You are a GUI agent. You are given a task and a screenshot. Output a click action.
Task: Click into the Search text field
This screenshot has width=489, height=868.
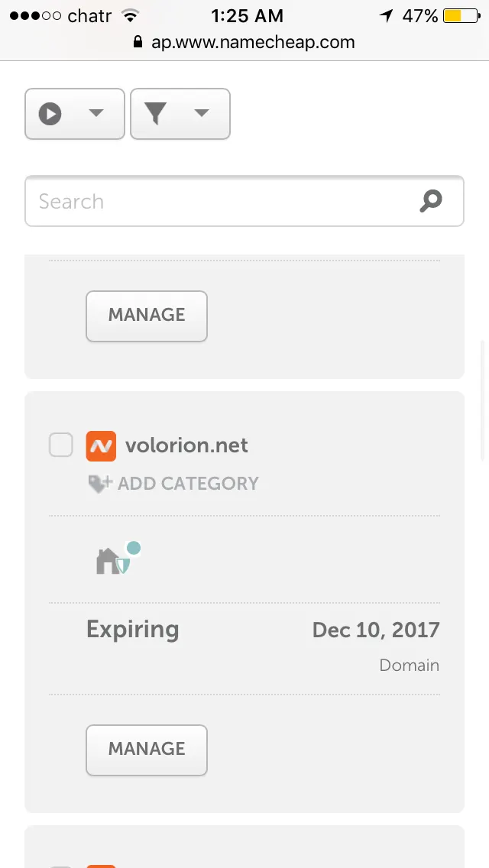(x=222, y=202)
